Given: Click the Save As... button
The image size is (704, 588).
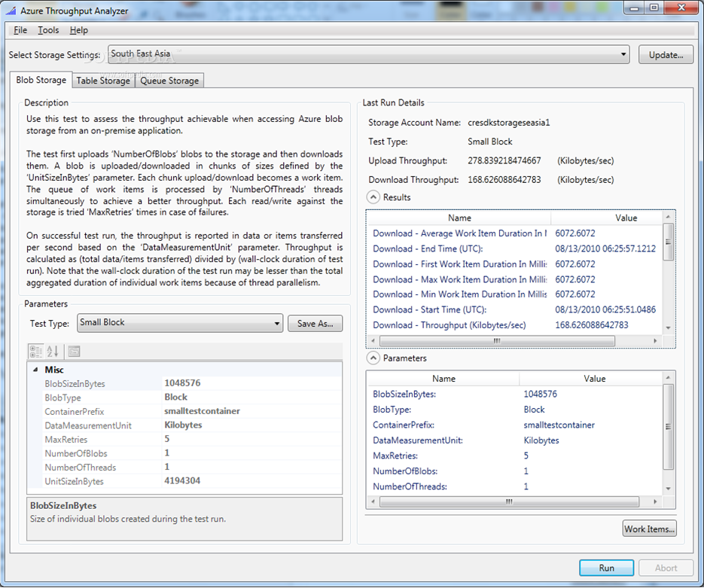Looking at the screenshot, I should click(315, 323).
